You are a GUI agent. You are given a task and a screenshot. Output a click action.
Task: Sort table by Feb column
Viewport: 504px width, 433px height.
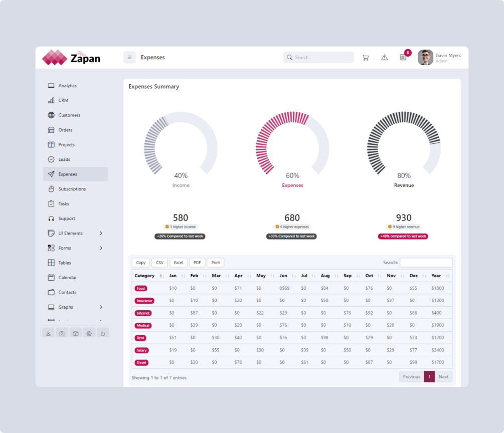pos(198,276)
